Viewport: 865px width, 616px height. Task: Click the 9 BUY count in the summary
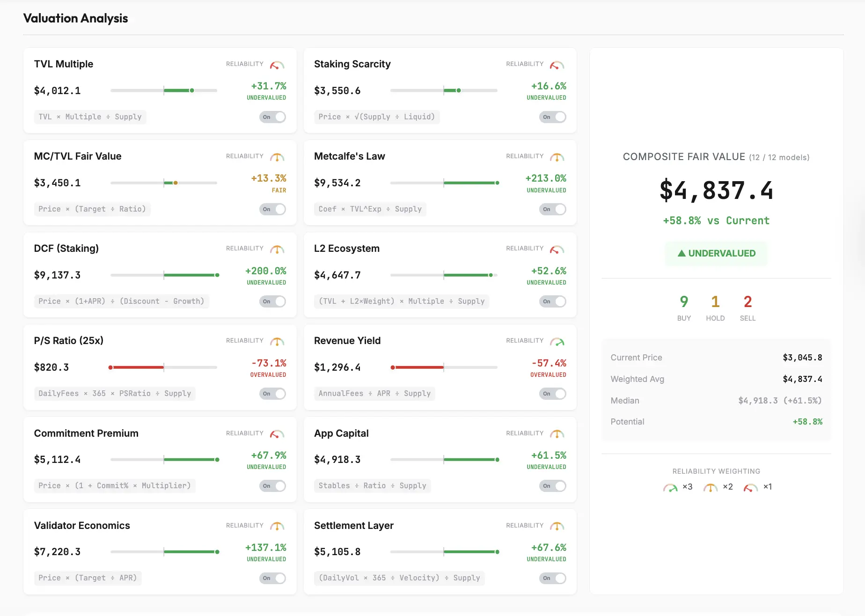point(684,308)
